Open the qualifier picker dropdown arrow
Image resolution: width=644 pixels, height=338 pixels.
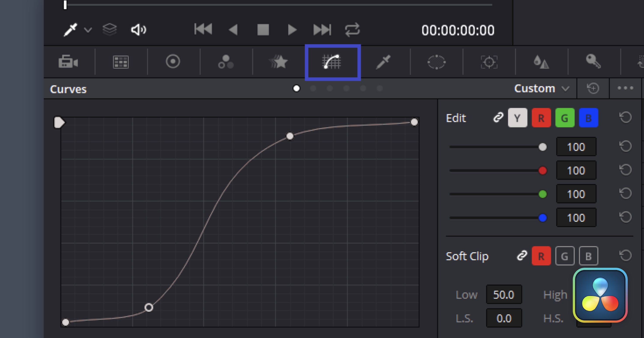coord(88,30)
